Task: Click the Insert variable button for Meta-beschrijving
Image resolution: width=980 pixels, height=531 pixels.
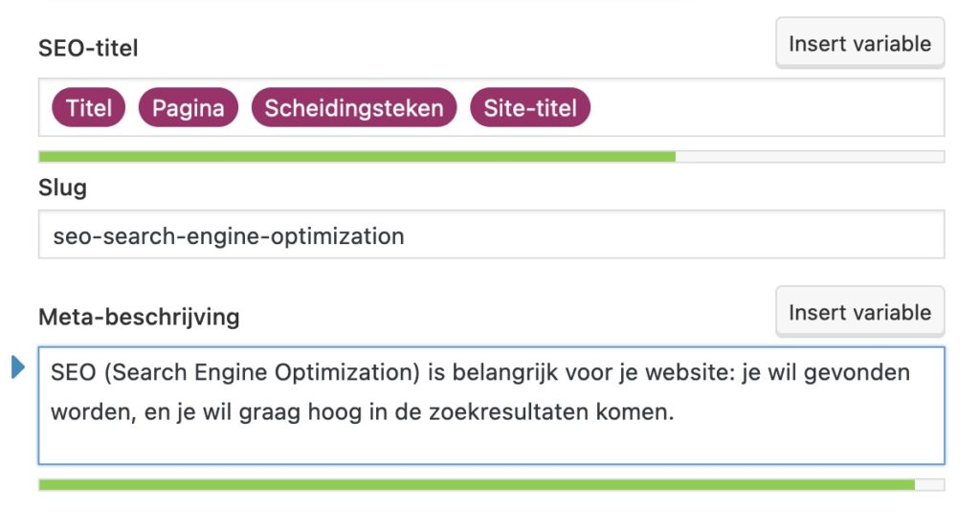Action: tap(859, 313)
